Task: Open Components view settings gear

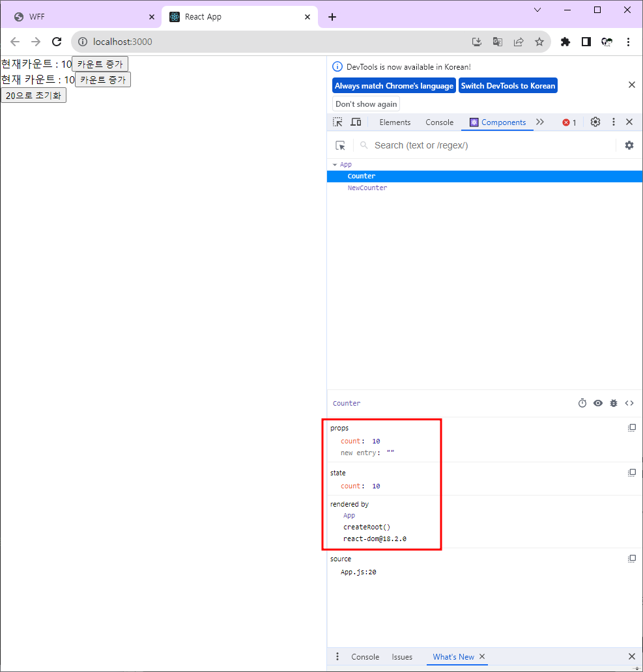Action: 629,145
